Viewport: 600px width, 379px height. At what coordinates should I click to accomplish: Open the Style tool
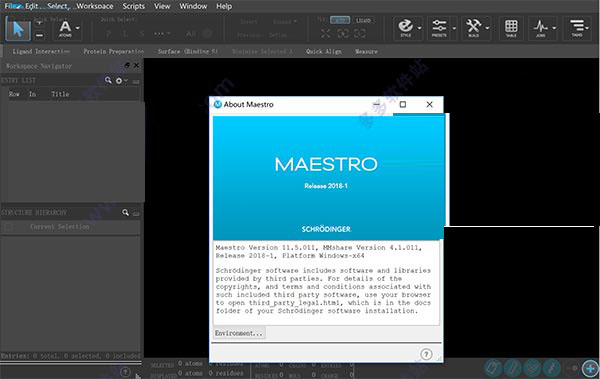point(405,28)
